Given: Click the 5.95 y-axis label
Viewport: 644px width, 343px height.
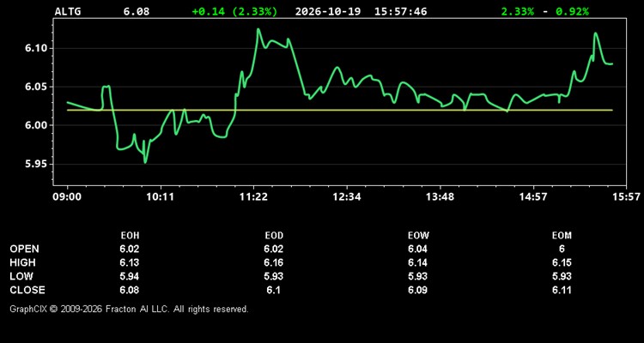Looking at the screenshot, I should point(36,164).
